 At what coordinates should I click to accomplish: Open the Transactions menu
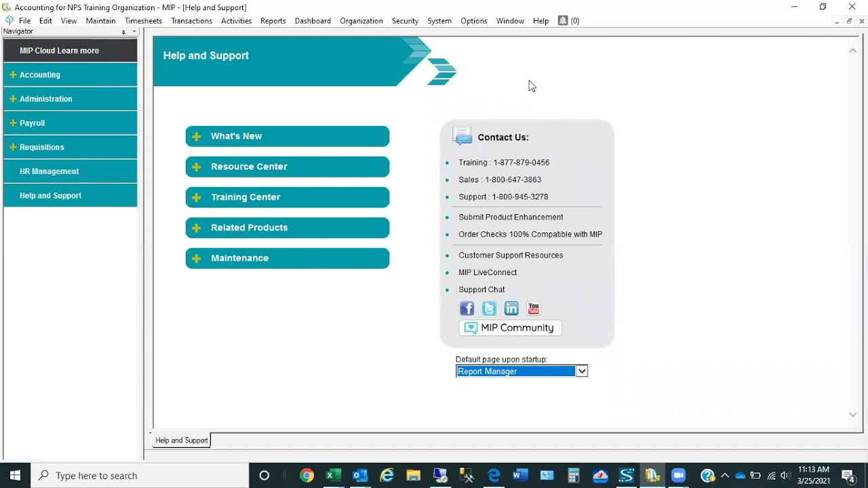click(191, 21)
